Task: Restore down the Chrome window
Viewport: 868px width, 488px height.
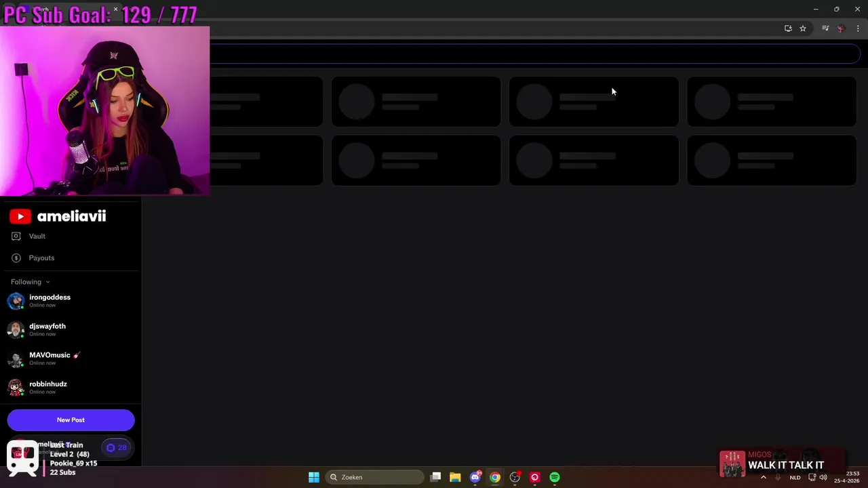Action: (836, 9)
